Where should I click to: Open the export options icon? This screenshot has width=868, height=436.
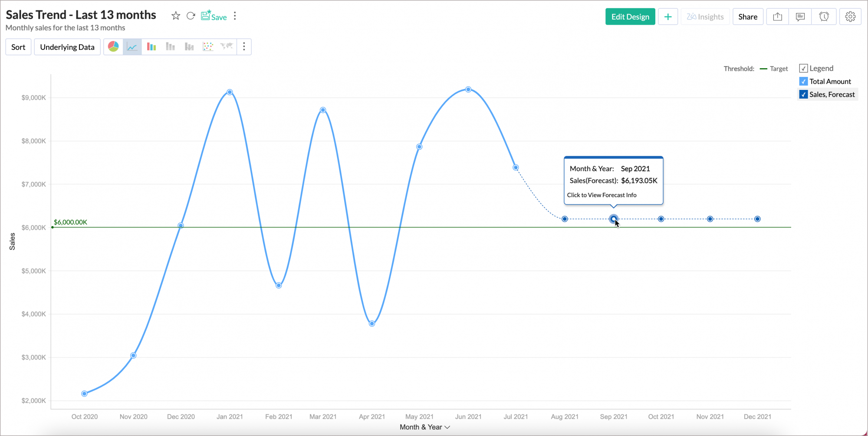click(x=777, y=16)
